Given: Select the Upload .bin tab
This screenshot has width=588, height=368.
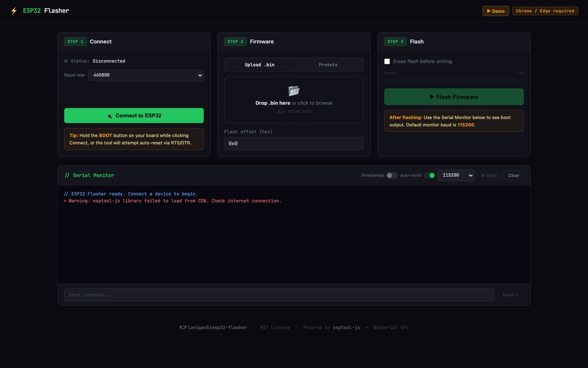Looking at the screenshot, I should click(260, 65).
